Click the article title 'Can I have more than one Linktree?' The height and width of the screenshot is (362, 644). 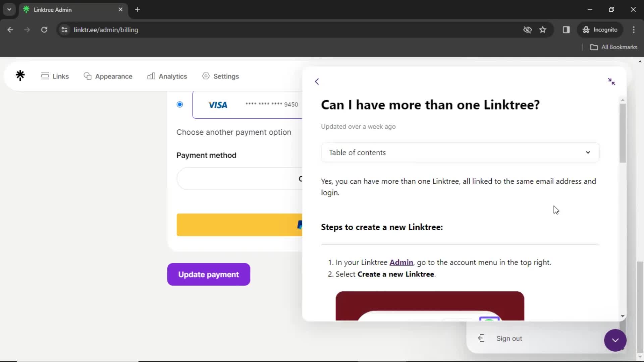430,105
